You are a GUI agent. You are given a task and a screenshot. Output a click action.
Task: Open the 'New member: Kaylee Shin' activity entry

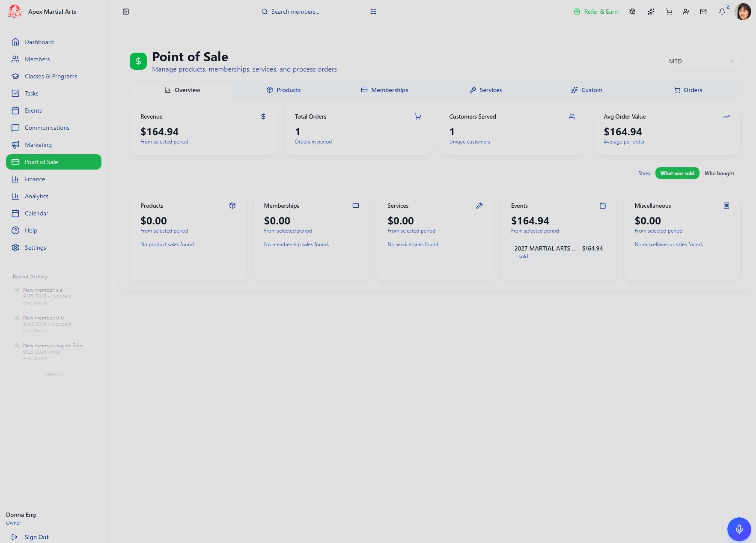pos(54,352)
